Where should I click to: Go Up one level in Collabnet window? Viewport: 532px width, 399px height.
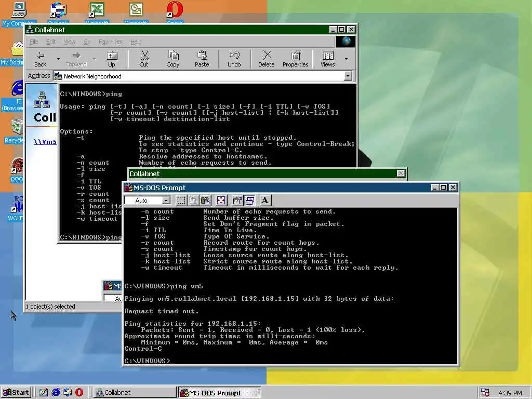[112, 59]
